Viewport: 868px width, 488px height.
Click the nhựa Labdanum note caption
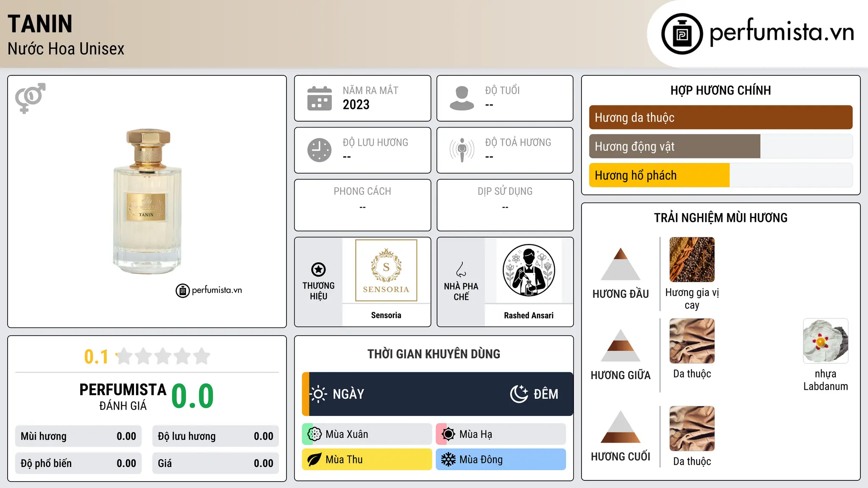tap(826, 380)
